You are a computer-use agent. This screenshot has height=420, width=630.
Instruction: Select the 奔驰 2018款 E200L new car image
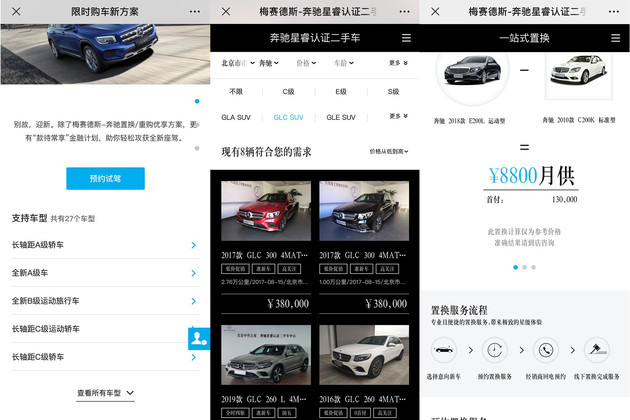pos(472,71)
